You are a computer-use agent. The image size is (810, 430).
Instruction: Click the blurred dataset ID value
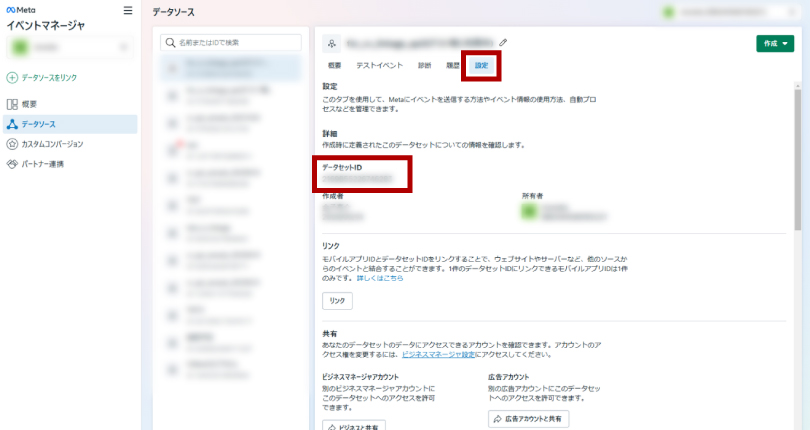356,179
